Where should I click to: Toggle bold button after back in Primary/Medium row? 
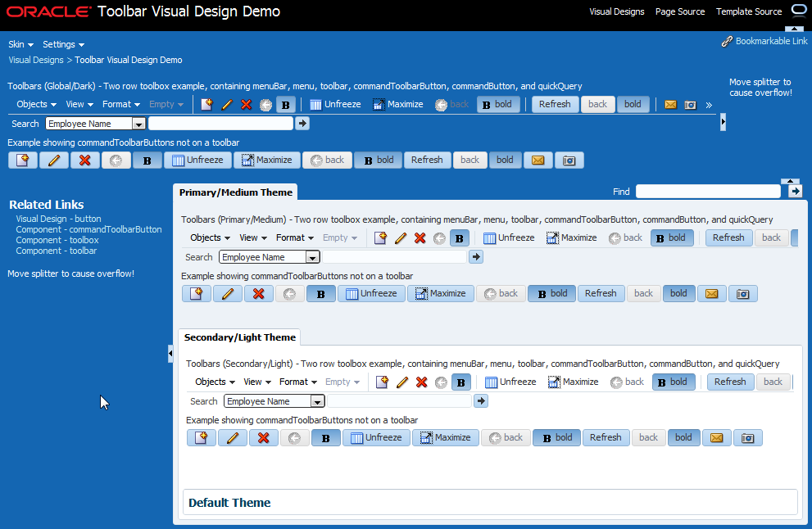point(678,294)
